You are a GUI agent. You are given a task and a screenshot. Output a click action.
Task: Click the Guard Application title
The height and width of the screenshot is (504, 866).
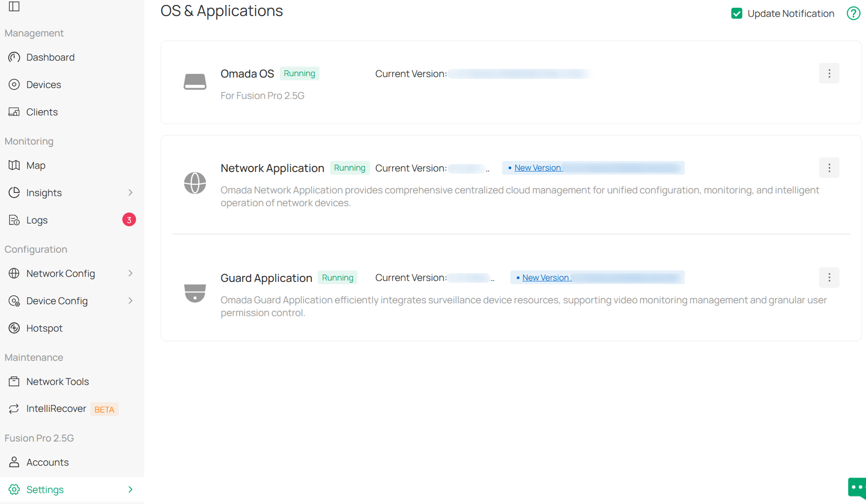(266, 278)
